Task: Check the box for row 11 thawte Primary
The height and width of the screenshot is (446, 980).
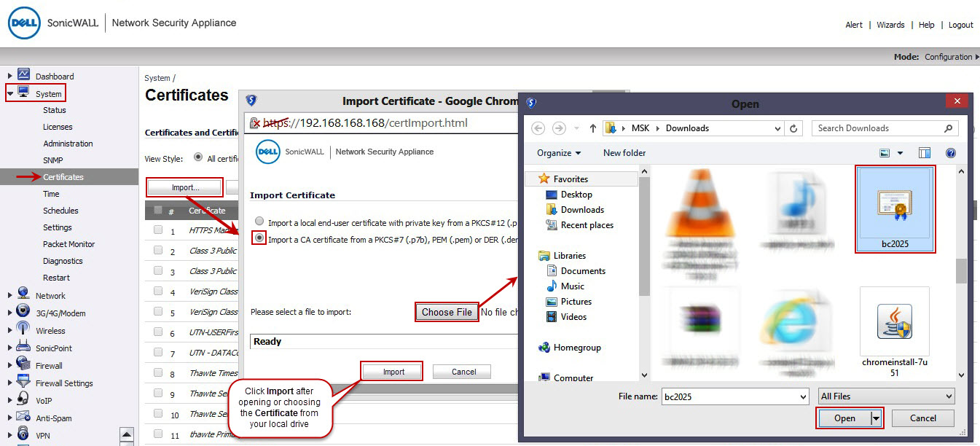Action: point(158,434)
